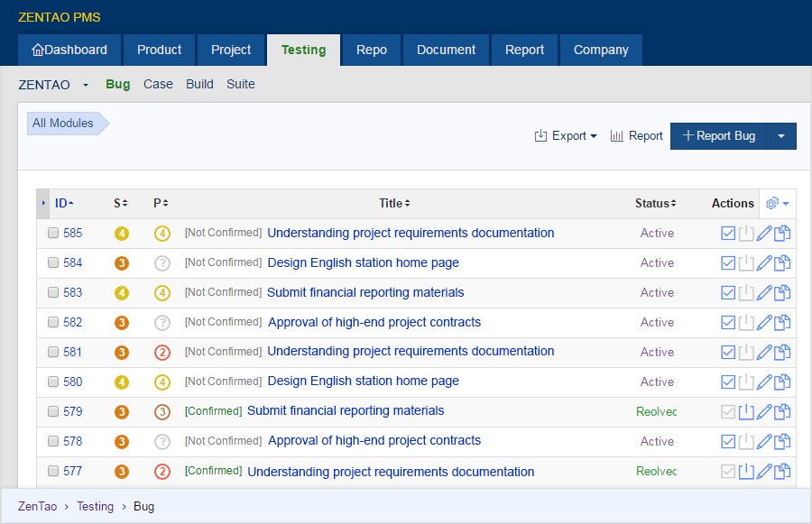Switch to the Project tab
This screenshot has height=524, width=812.
231,51
